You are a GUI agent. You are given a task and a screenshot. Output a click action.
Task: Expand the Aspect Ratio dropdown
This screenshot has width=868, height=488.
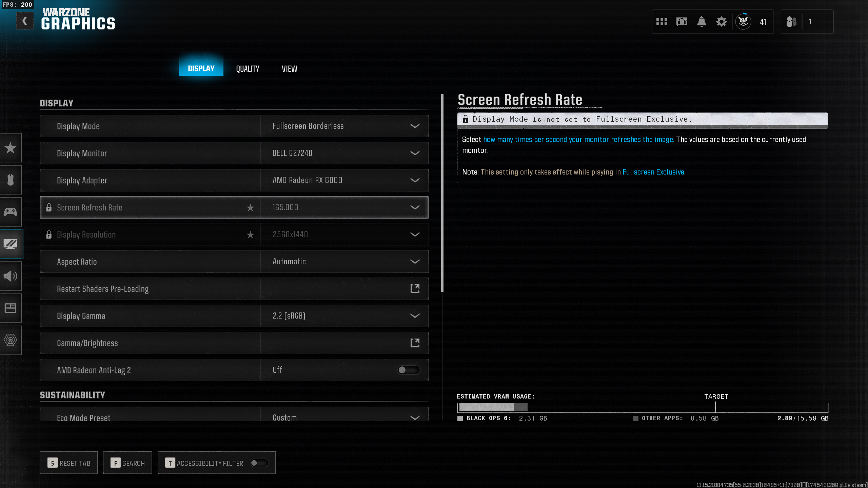[414, 262]
